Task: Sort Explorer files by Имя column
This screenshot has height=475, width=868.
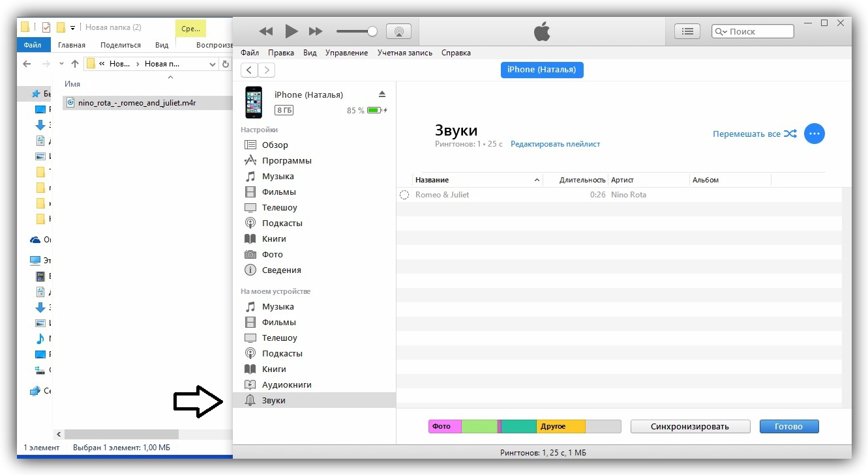Action: [x=72, y=84]
